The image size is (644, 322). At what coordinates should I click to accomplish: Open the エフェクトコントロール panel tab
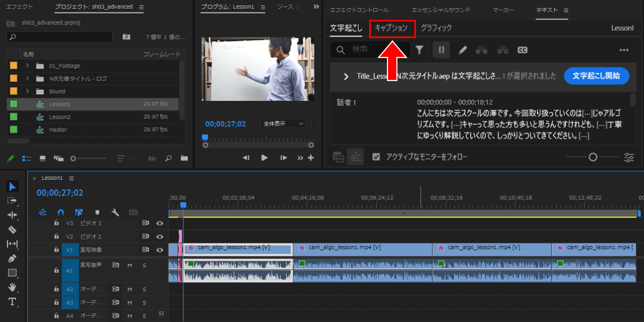pos(359,10)
